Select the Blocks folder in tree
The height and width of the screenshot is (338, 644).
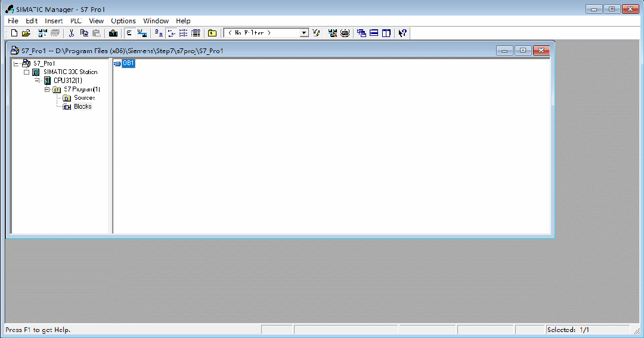82,106
